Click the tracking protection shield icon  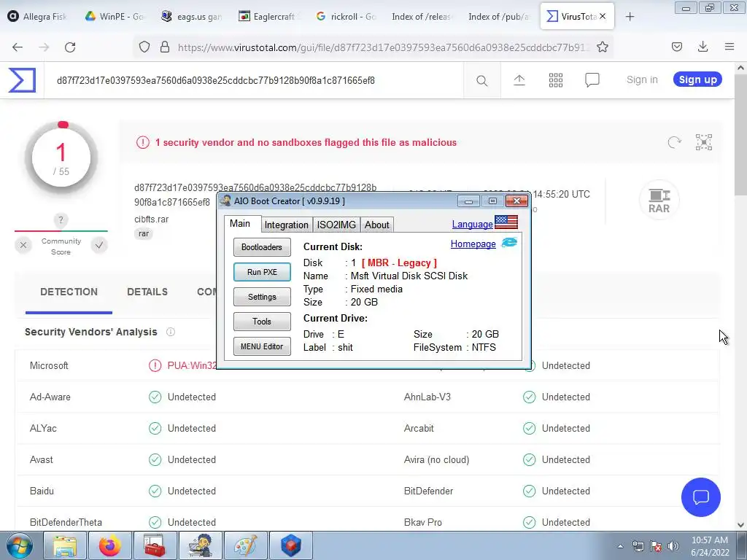pos(144,47)
